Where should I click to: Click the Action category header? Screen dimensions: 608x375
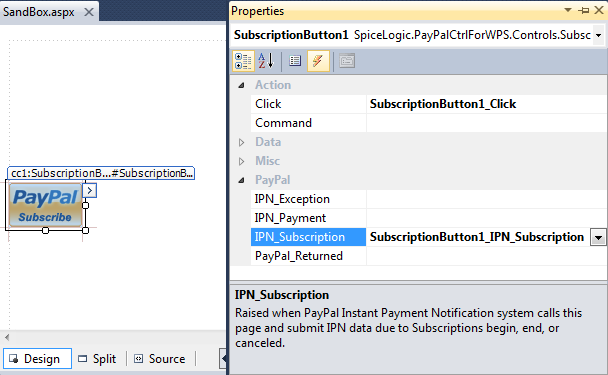(273, 85)
